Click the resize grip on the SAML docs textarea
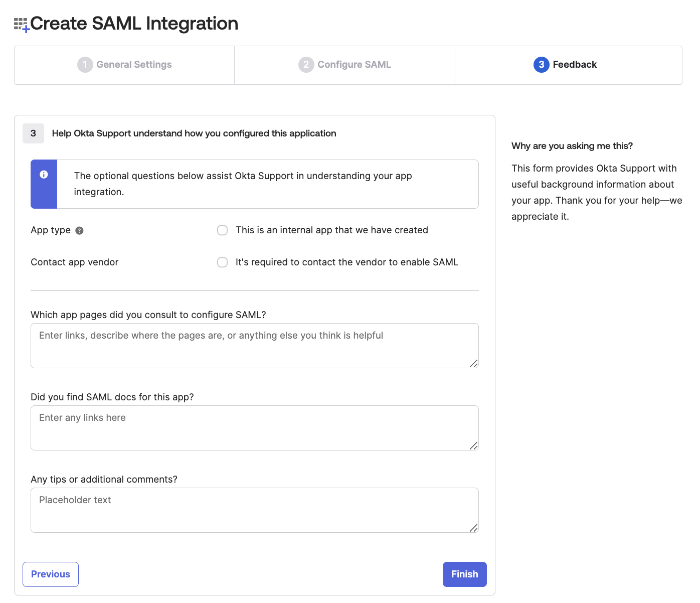The image size is (700, 603). click(x=473, y=446)
